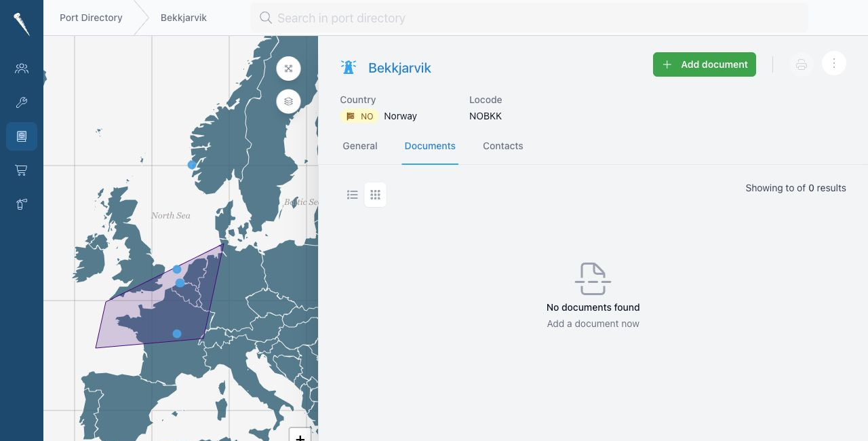Open the General tab
Viewport: 868px width, 441px height.
(x=360, y=146)
